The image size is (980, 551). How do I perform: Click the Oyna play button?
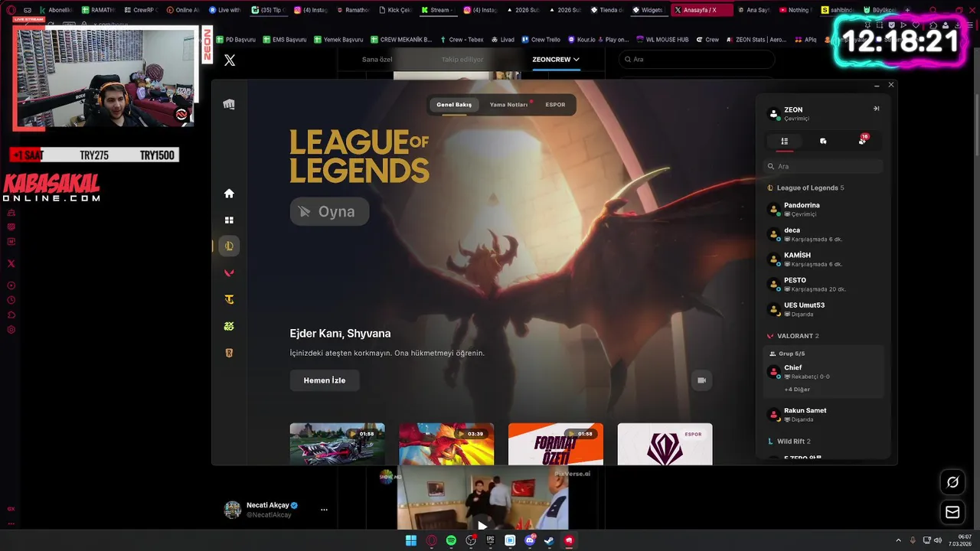(329, 211)
